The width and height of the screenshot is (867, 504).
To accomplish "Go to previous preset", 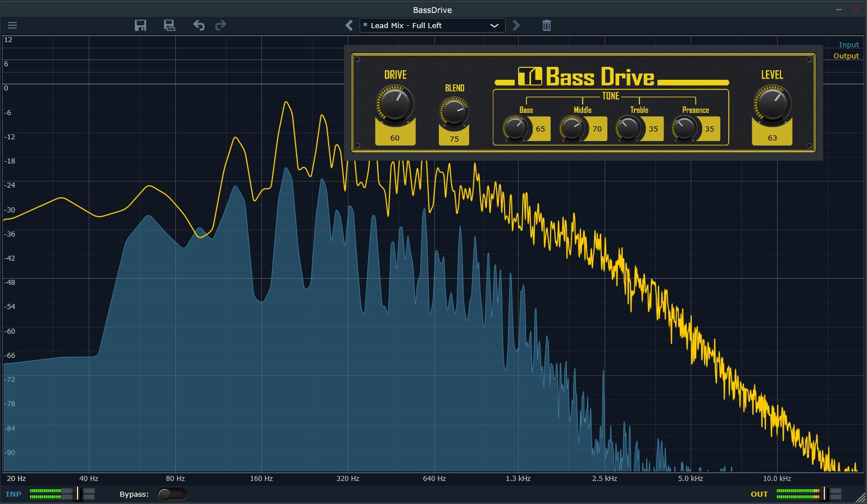I will pyautogui.click(x=349, y=25).
